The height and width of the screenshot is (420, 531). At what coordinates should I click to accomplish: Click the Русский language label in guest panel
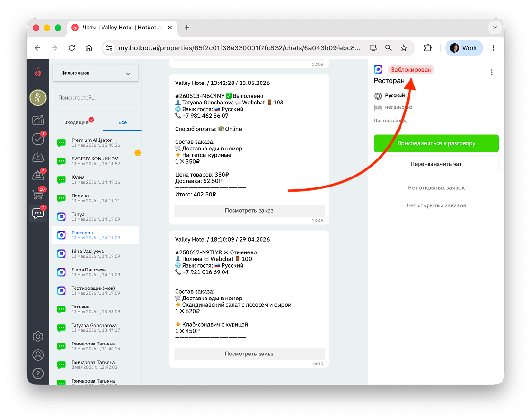395,96
